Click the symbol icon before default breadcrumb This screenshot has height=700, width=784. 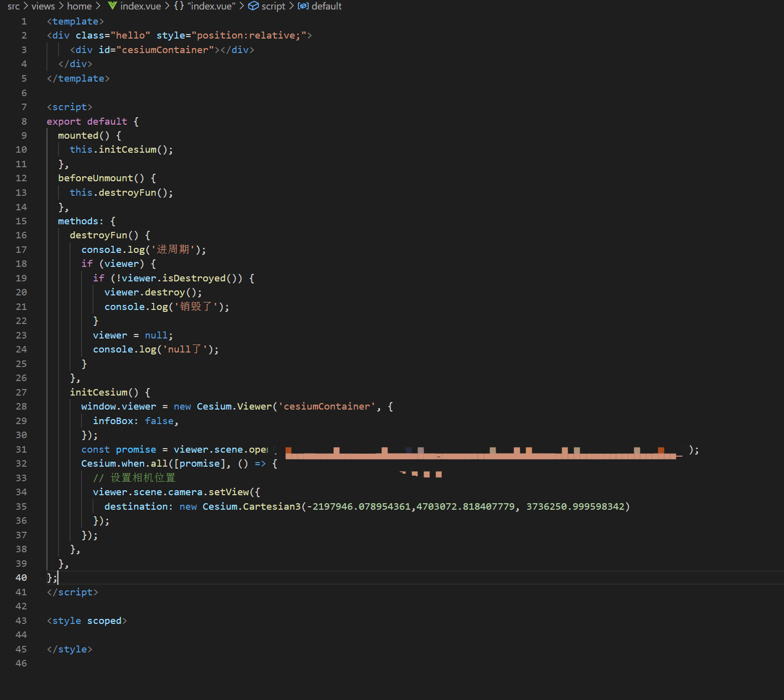click(303, 6)
